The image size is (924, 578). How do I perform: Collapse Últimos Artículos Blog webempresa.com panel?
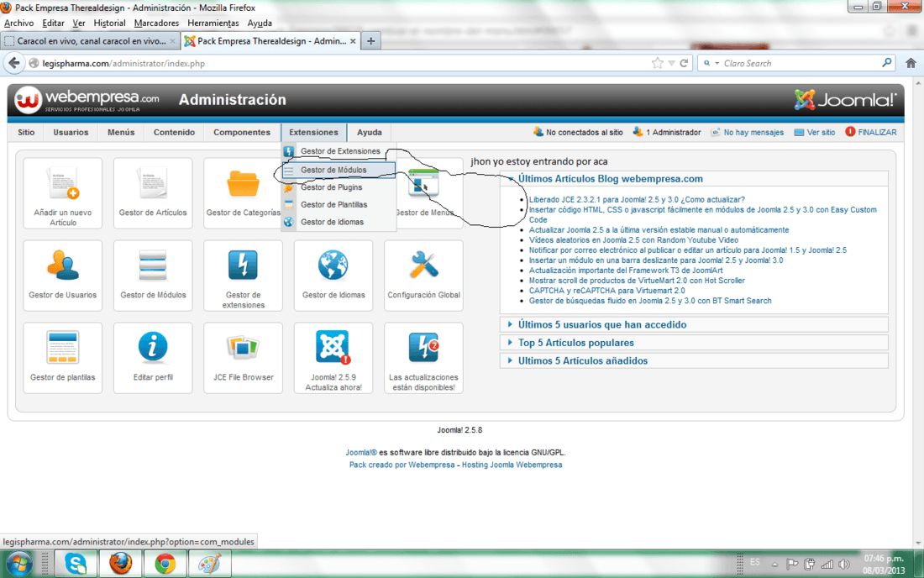click(x=611, y=179)
